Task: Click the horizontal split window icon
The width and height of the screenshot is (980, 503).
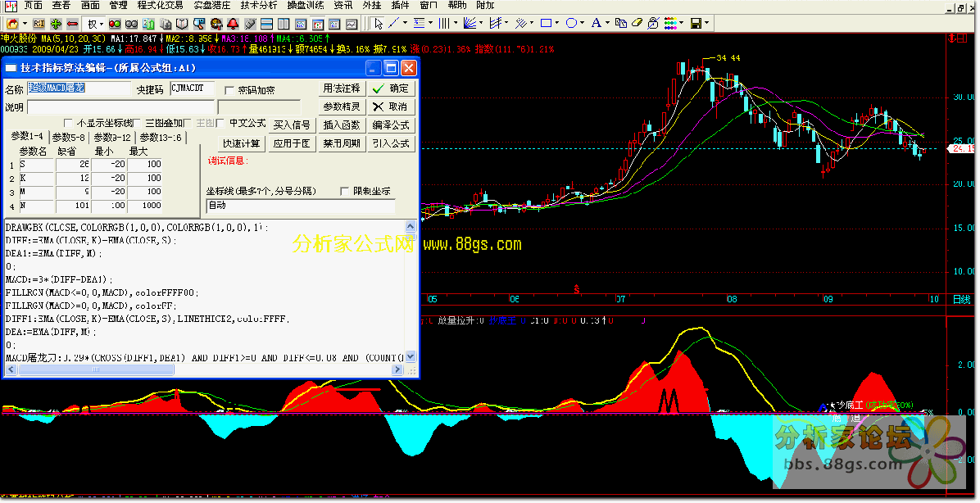Action: tap(267, 24)
